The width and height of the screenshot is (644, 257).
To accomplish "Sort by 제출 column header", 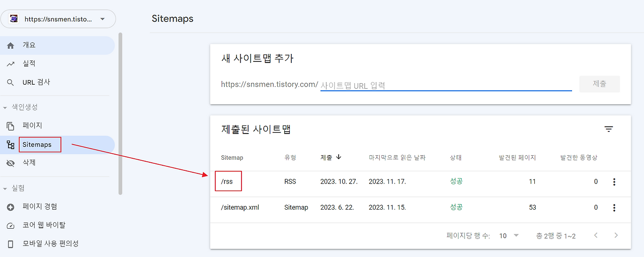I will click(x=326, y=158).
